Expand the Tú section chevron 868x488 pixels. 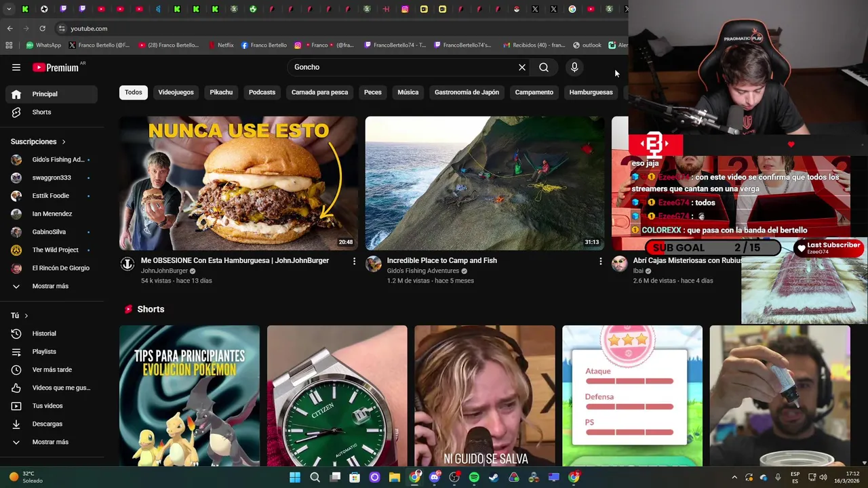point(26,316)
